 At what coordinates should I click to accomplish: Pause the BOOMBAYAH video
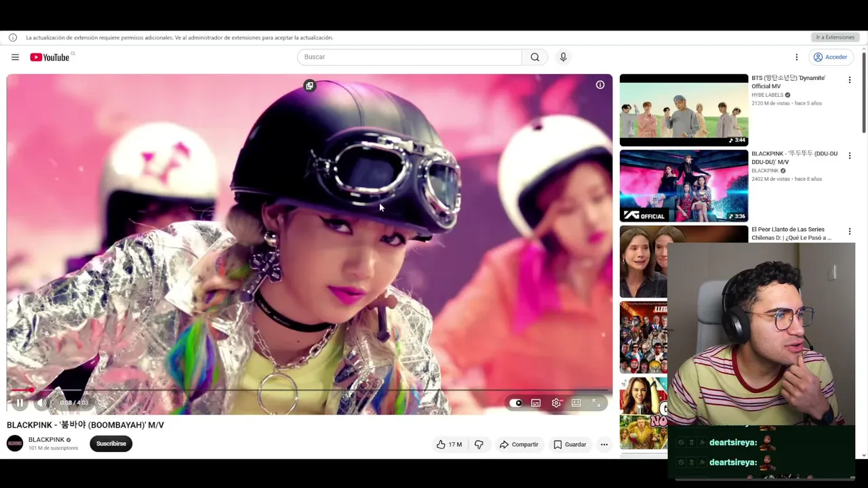pyautogui.click(x=20, y=403)
